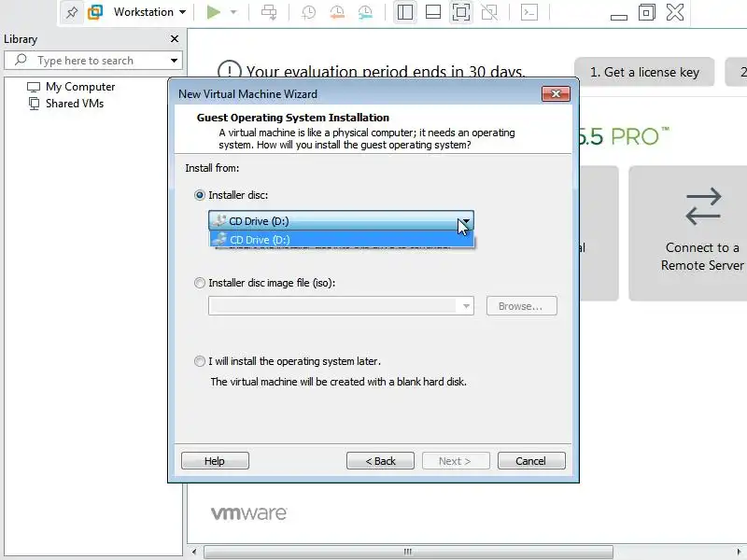The height and width of the screenshot is (560, 747).
Task: Open snapshot manager clock icon
Action: tap(365, 12)
